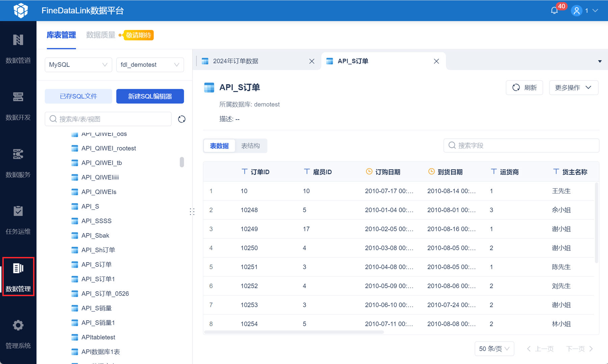This screenshot has width=608, height=364.
Task: Go to 下一页
Action: [580, 349]
